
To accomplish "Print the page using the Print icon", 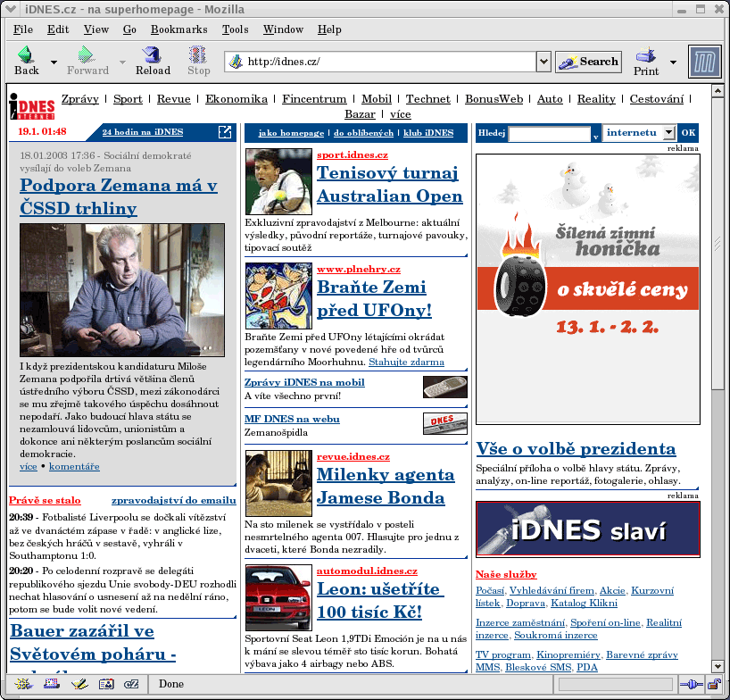I will 646,62.
